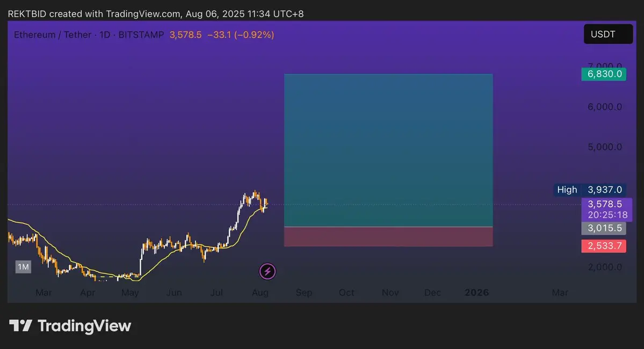
Task: Click the 3,015.5 entry price label
Action: point(604,228)
